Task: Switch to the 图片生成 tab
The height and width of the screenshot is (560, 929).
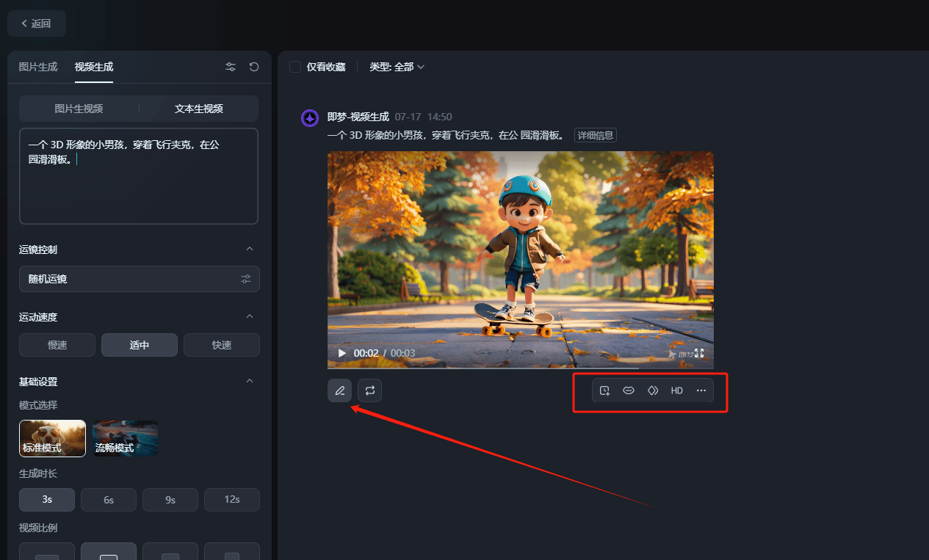Action: 37,66
